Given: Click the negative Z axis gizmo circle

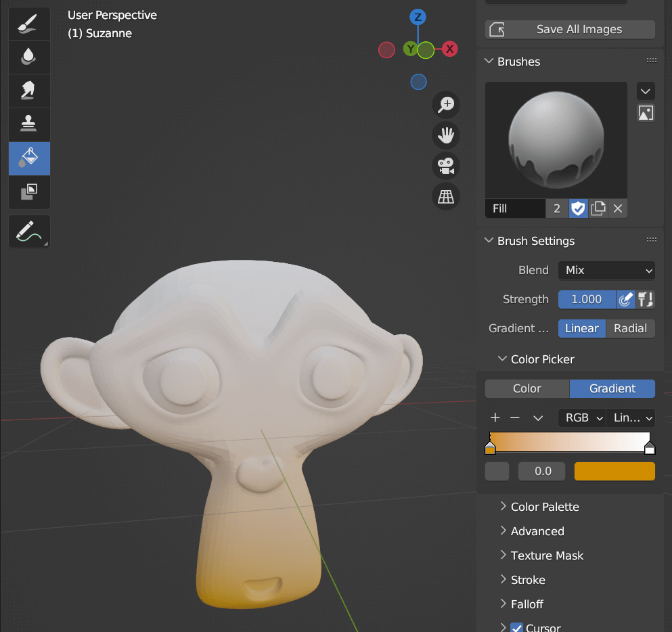Looking at the screenshot, I should [x=418, y=82].
